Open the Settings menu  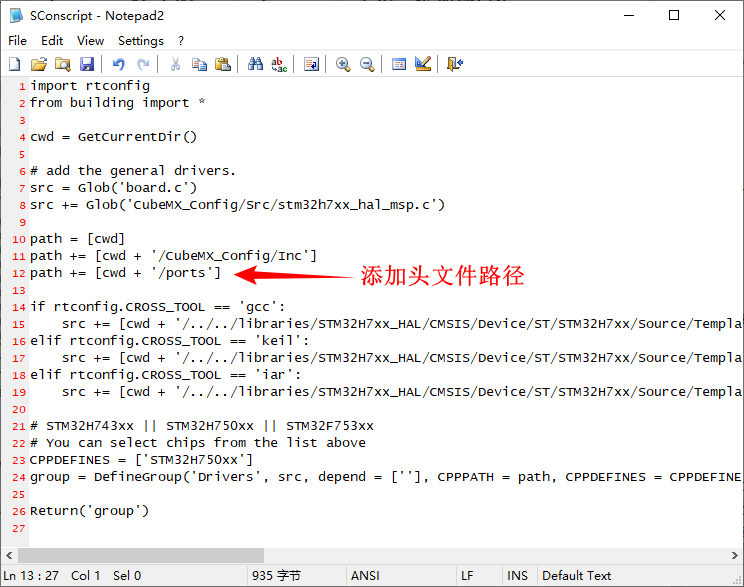pos(140,41)
